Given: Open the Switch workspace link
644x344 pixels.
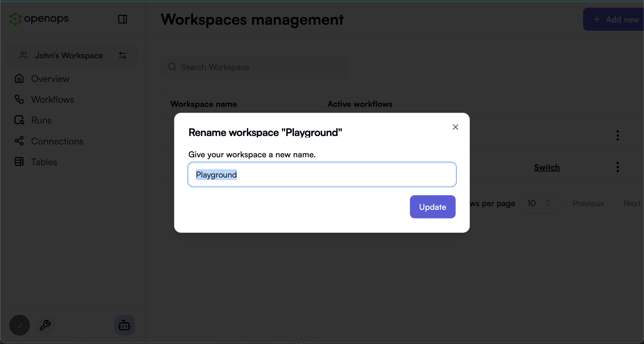Looking at the screenshot, I should (x=547, y=167).
